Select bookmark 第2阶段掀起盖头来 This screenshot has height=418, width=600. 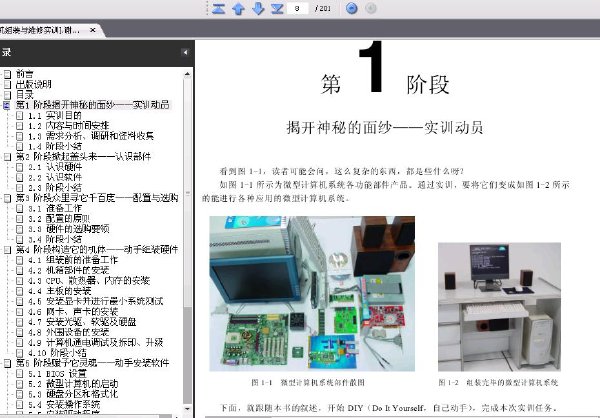tap(83, 157)
